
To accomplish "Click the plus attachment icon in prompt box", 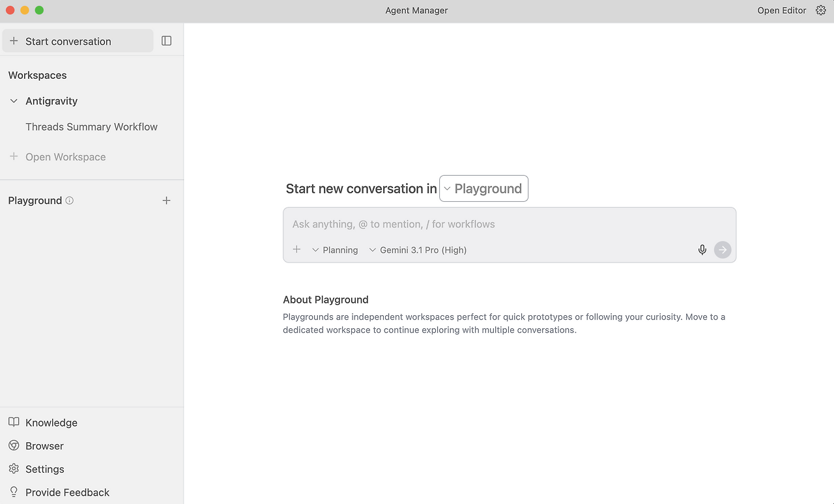I will point(296,250).
